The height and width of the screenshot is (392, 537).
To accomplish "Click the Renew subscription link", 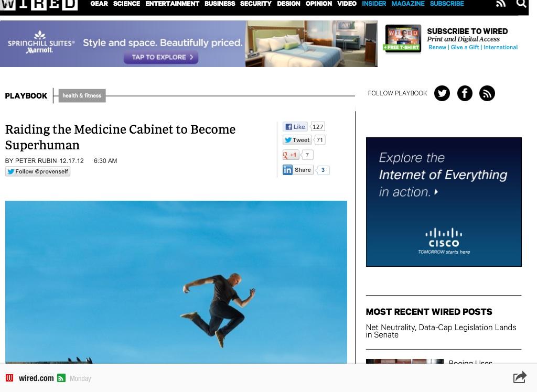I will point(437,47).
